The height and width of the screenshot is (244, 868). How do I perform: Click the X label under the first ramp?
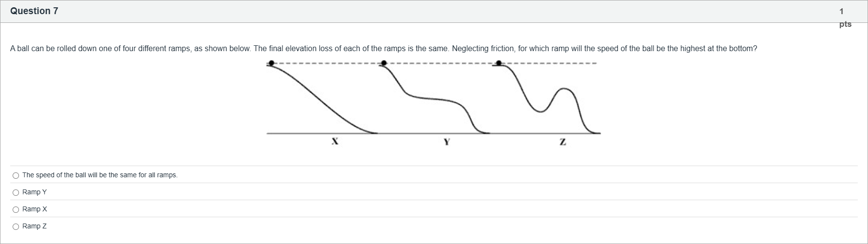335,142
